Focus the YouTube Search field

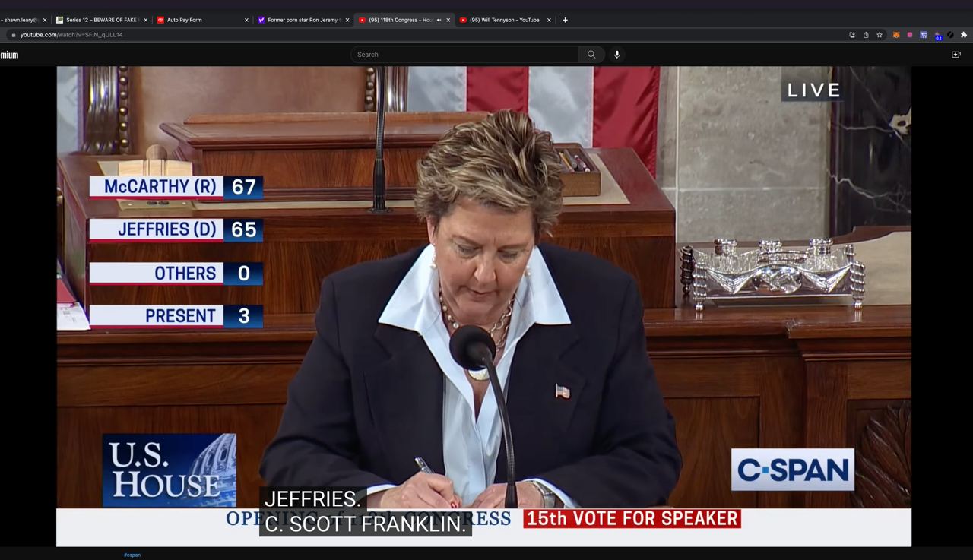pyautogui.click(x=464, y=55)
